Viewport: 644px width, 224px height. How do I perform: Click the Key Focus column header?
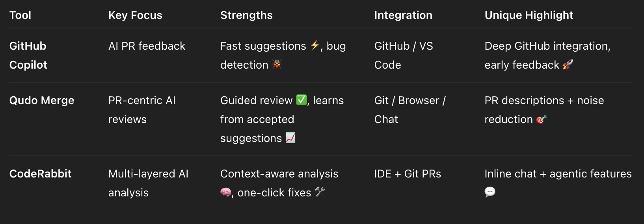click(135, 15)
